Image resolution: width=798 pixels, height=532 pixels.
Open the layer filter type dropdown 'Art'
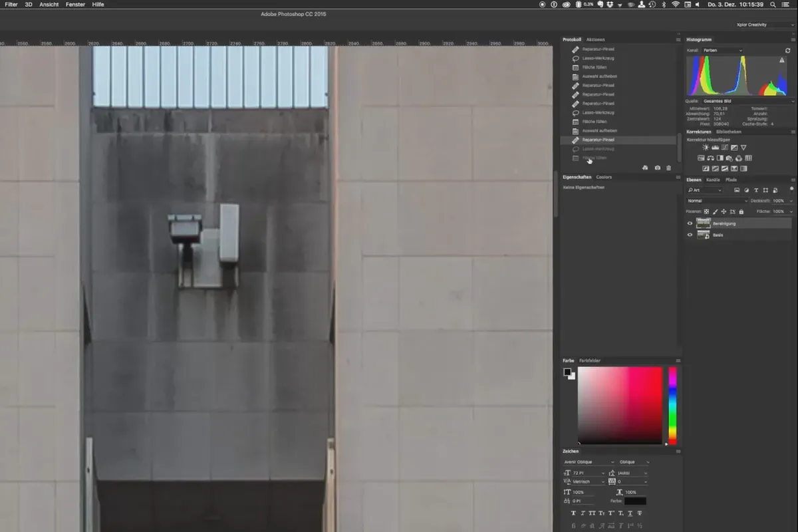tap(705, 190)
